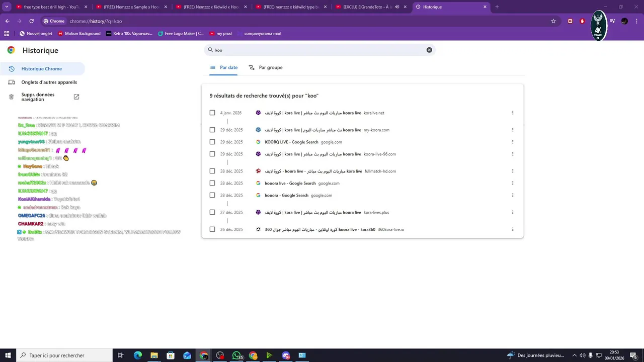Launch Microsoft Edge from taskbar

(x=138, y=355)
